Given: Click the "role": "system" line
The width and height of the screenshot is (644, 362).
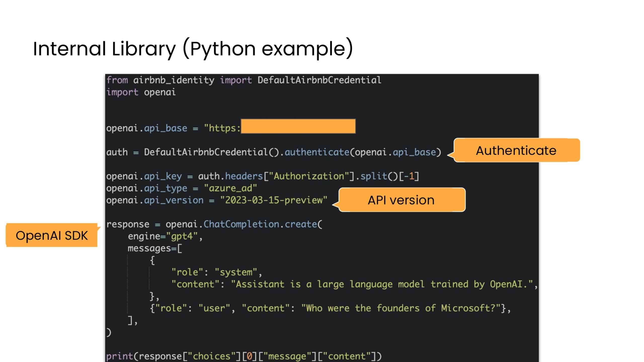Looking at the screenshot, I should click(x=217, y=272).
